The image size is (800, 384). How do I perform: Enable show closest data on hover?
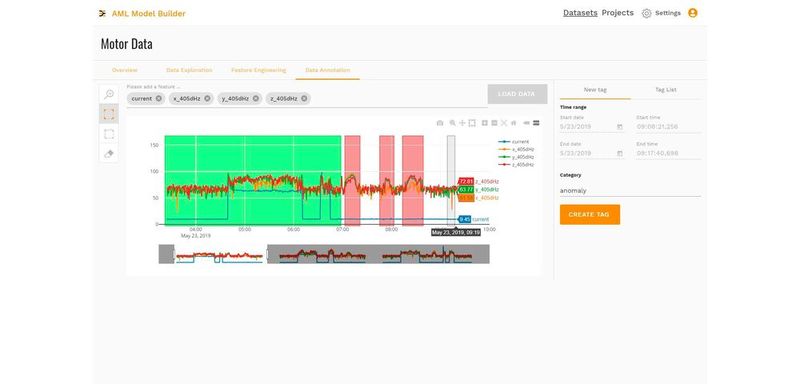[x=527, y=123]
